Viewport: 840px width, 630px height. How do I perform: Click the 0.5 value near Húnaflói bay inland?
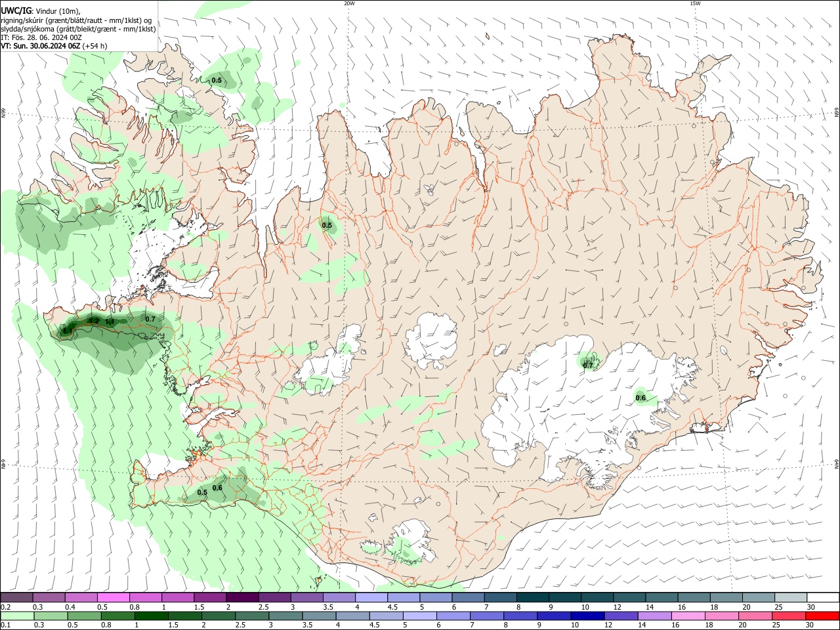(327, 226)
